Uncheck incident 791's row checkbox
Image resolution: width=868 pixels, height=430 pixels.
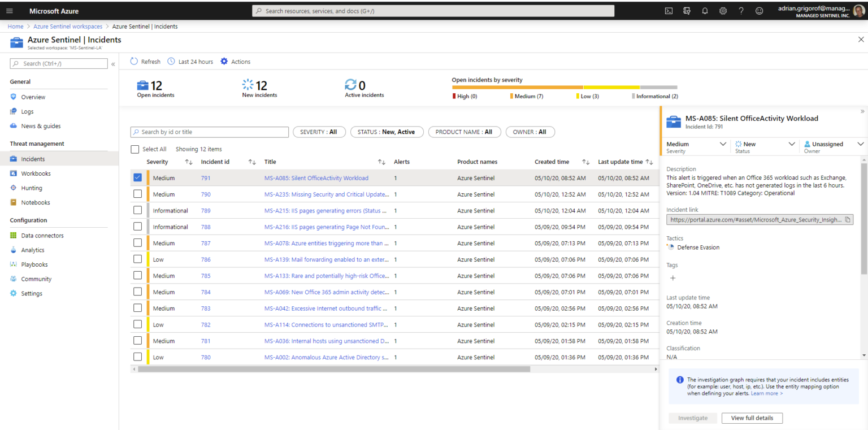pyautogui.click(x=137, y=177)
